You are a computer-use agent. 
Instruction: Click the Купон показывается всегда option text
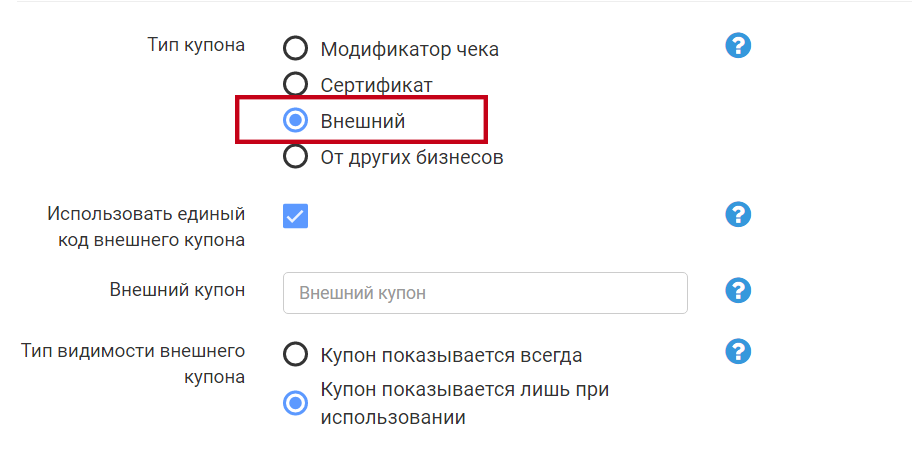(x=451, y=355)
